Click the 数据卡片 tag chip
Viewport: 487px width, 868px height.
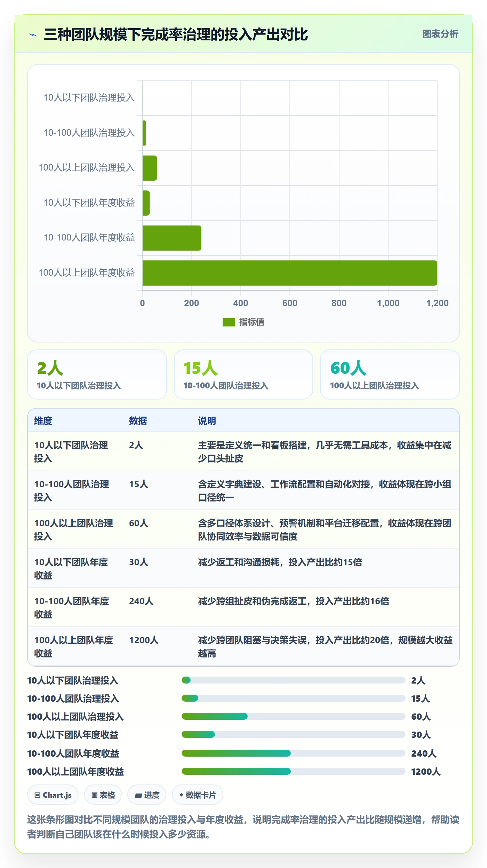click(198, 795)
